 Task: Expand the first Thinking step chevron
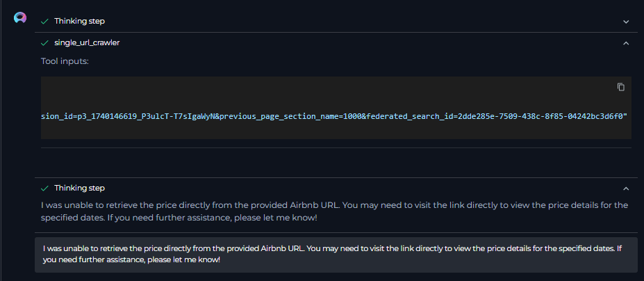click(x=625, y=22)
